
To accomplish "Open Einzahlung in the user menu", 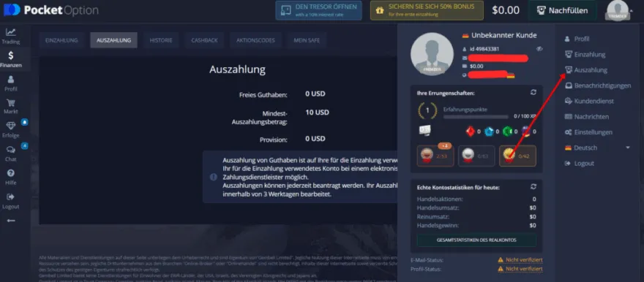I will point(585,55).
